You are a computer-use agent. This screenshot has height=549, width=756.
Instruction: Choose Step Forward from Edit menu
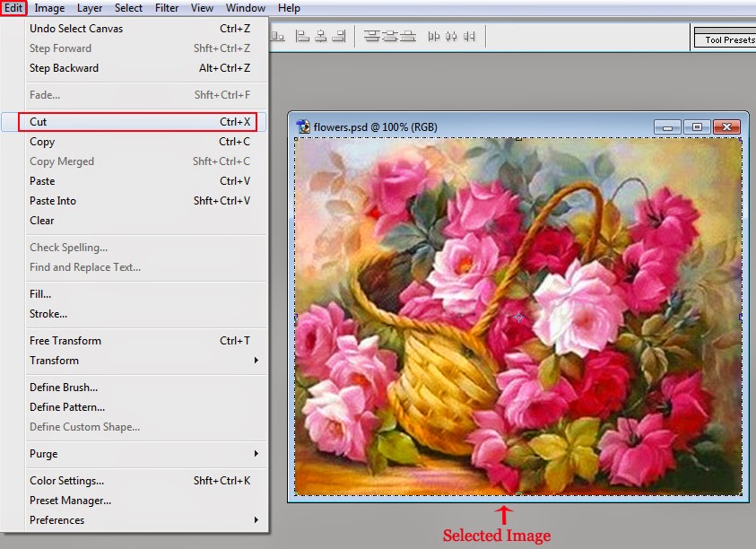[x=140, y=48]
